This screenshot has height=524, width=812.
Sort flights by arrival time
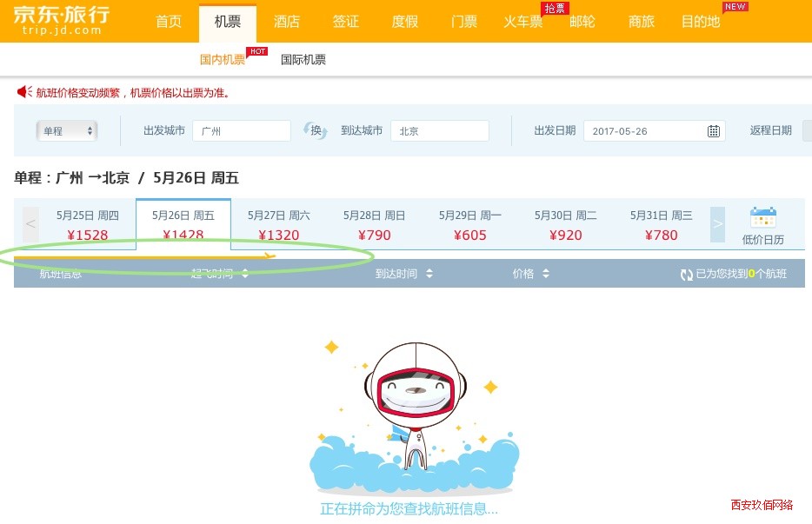tap(404, 274)
